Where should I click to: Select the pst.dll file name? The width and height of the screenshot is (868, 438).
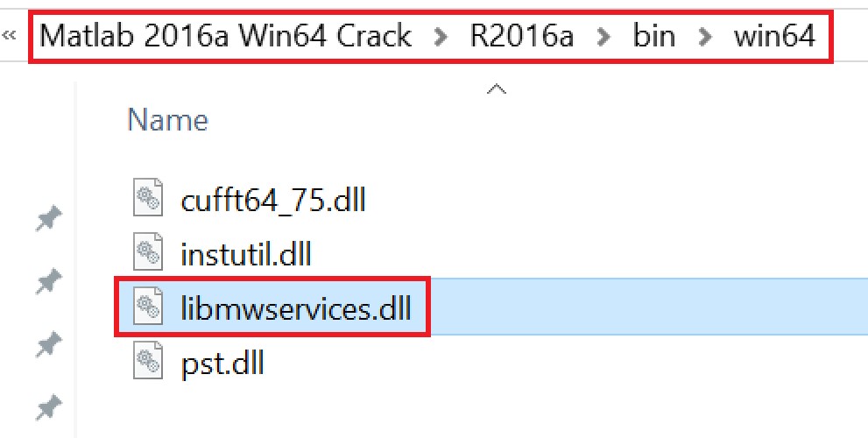(x=222, y=362)
